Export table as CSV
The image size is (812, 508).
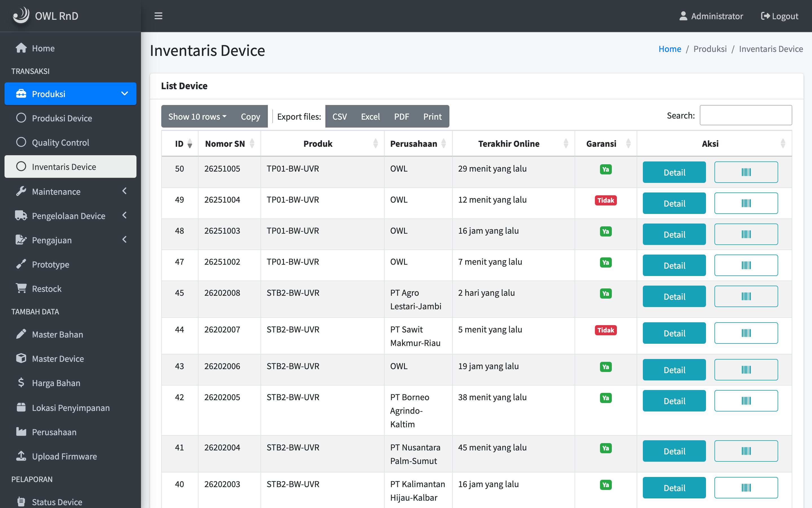(339, 116)
